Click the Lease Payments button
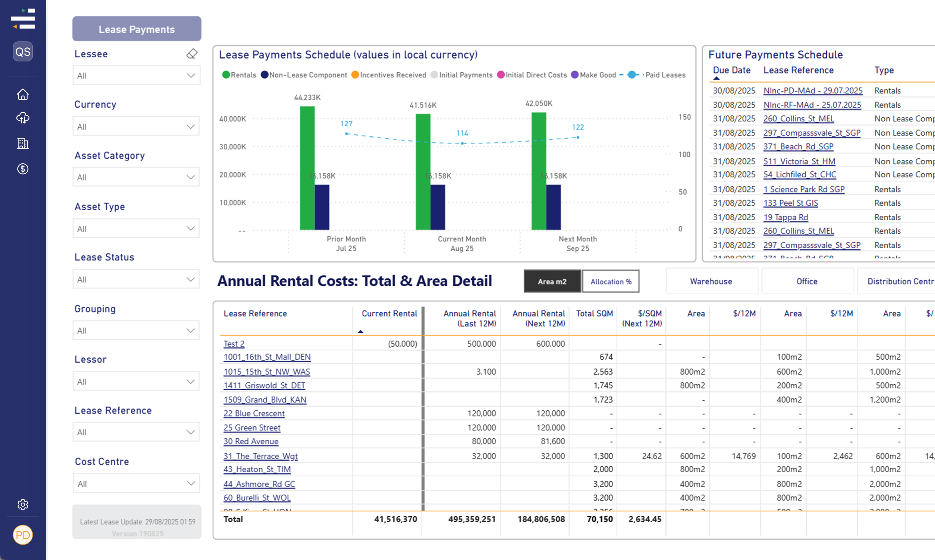 [x=137, y=29]
